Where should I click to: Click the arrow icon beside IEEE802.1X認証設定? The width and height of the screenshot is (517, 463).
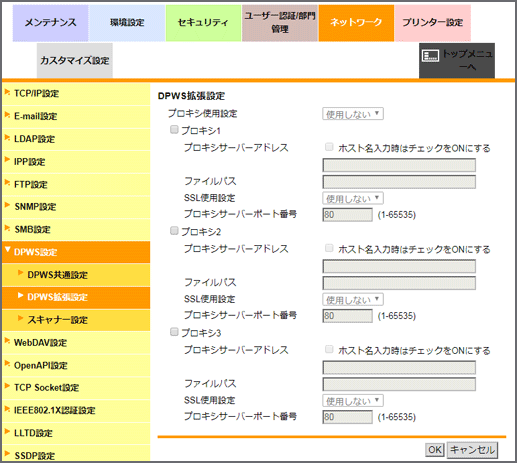click(x=7, y=409)
